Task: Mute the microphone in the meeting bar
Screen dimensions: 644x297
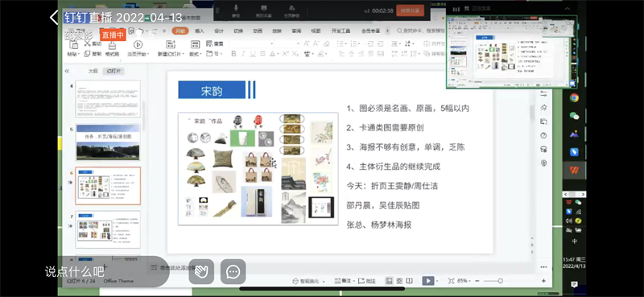Action: 236,10
